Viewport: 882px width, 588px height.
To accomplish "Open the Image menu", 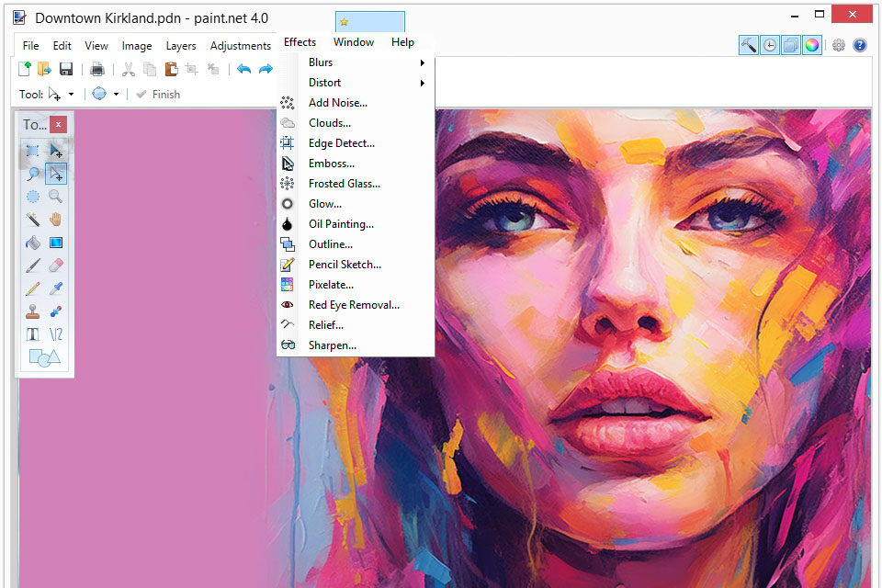I will click(137, 46).
